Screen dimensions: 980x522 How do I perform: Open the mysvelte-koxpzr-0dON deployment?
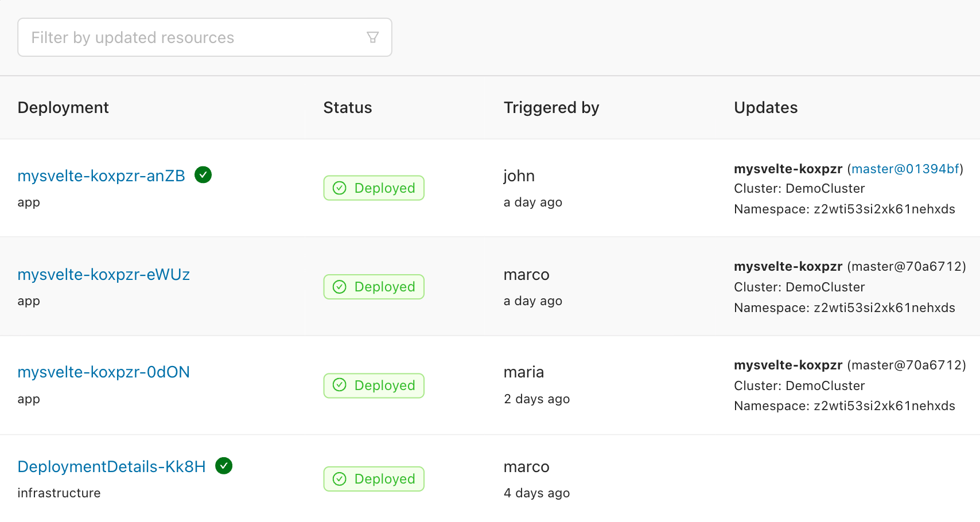click(104, 372)
